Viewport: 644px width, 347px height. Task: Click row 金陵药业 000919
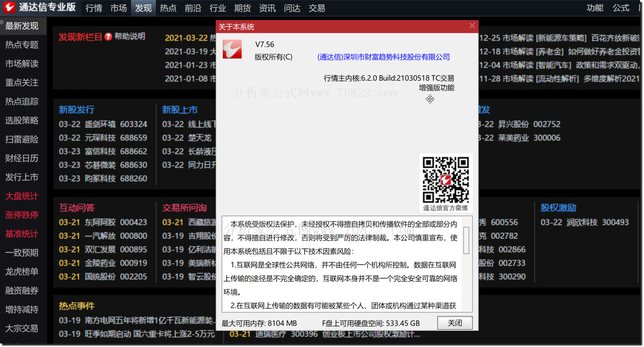coord(103,263)
